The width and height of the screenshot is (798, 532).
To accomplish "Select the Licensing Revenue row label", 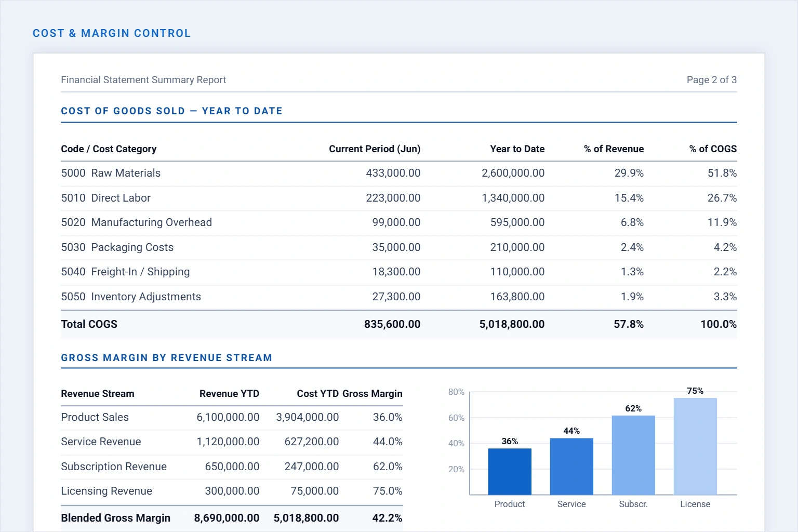I will pyautogui.click(x=107, y=491).
